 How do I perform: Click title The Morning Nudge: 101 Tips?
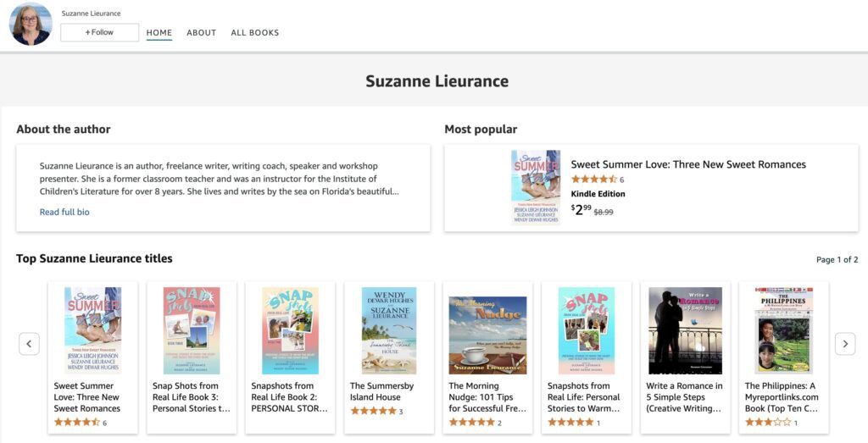(487, 397)
